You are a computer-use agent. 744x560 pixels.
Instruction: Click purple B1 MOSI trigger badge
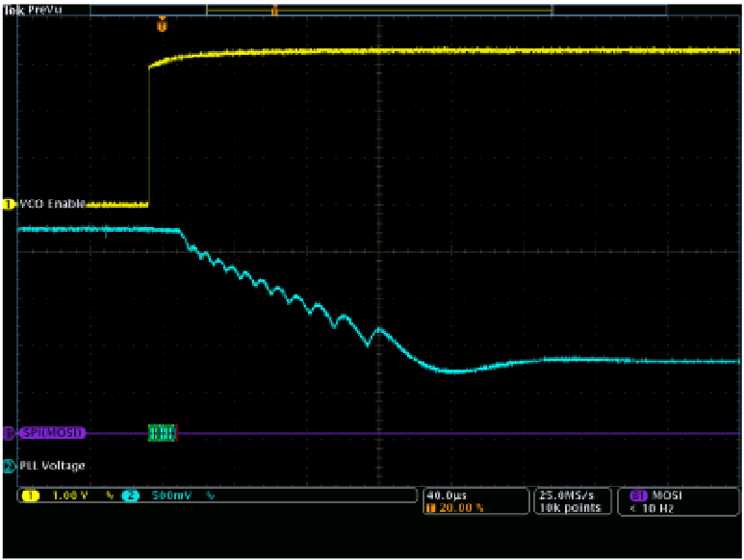(638, 495)
